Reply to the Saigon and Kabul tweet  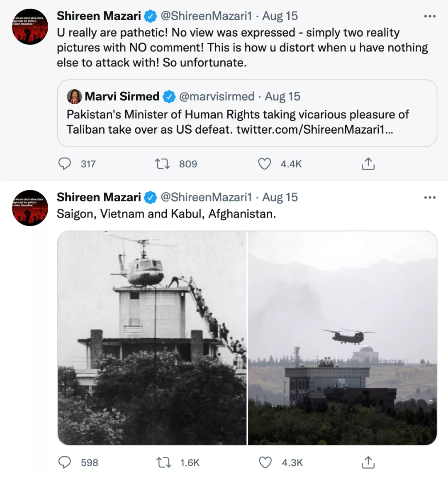(65, 462)
